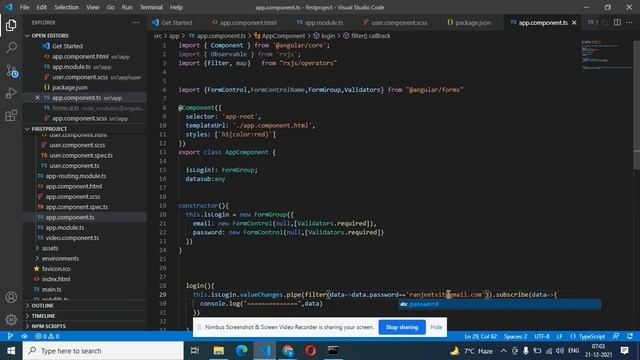Open the Accounts menu icon

point(11,297)
